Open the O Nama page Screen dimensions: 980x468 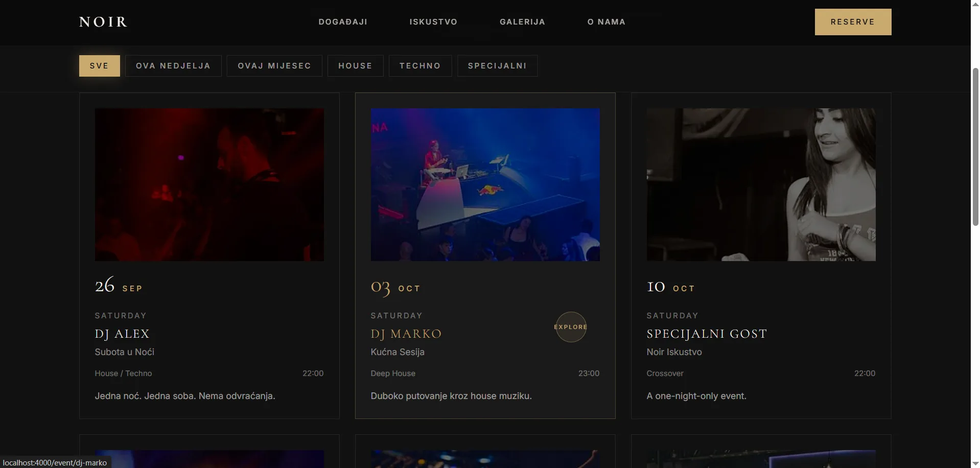(x=606, y=22)
